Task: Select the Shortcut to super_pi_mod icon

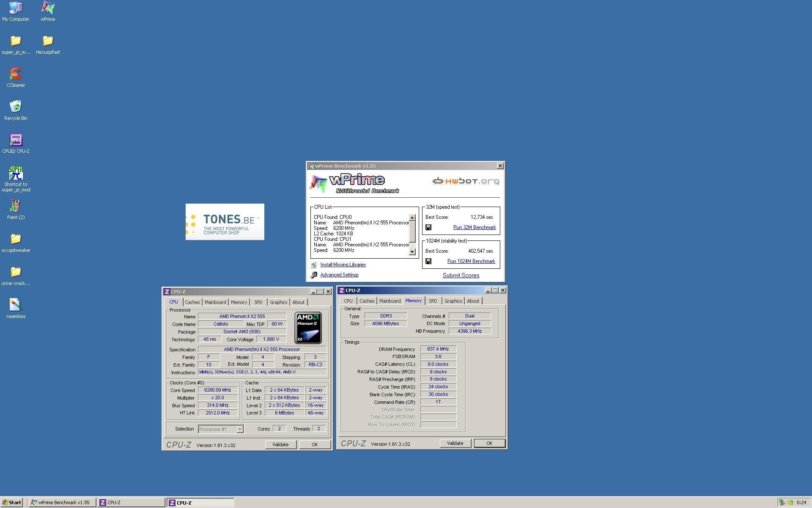Action: point(16,179)
